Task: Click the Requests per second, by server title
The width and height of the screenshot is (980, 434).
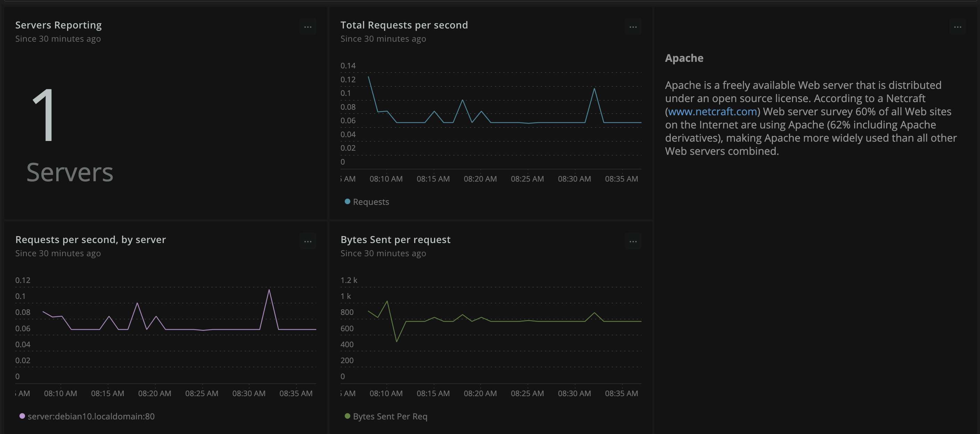Action: tap(91, 240)
